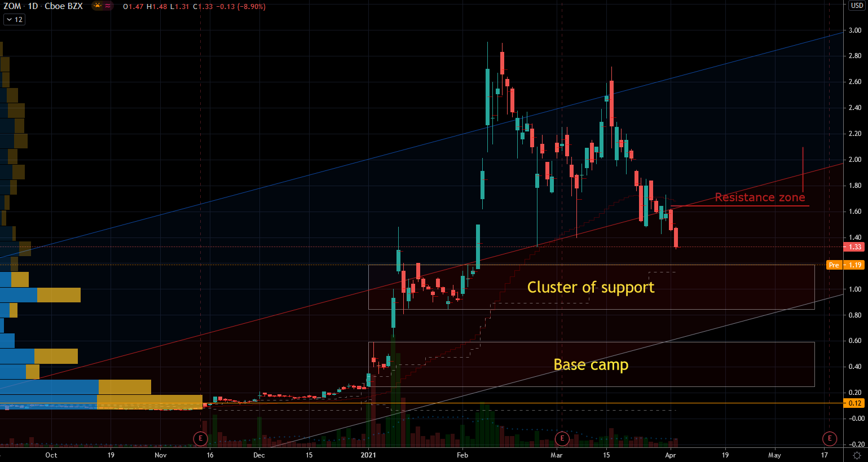Click the open value O1.47

133,7
